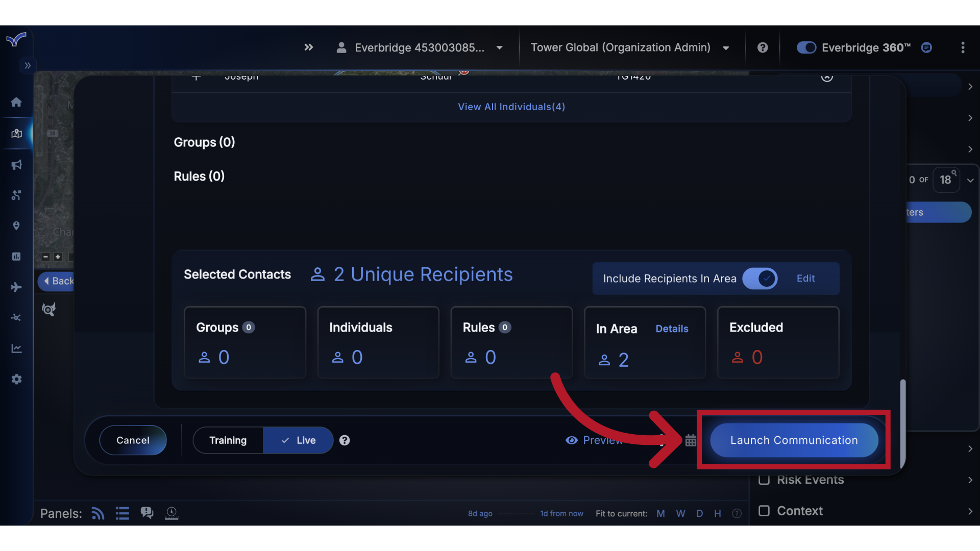Switch to the Training mode tab

228,440
